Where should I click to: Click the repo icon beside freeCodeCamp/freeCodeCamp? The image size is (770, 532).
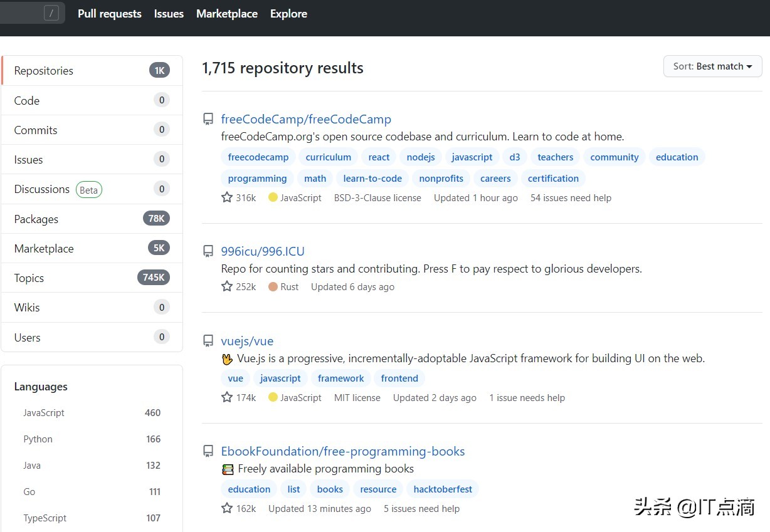tap(208, 119)
